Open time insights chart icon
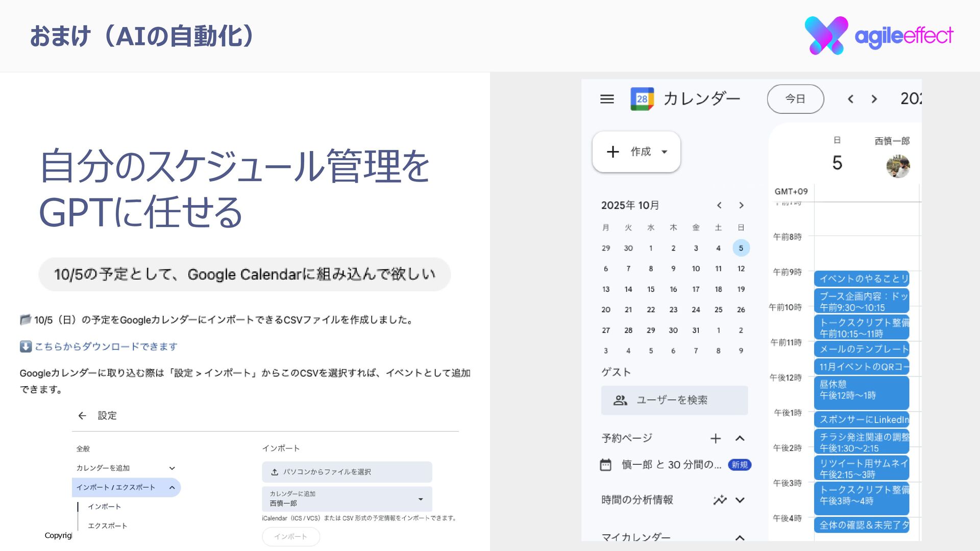The height and width of the screenshot is (551, 980). click(x=720, y=500)
